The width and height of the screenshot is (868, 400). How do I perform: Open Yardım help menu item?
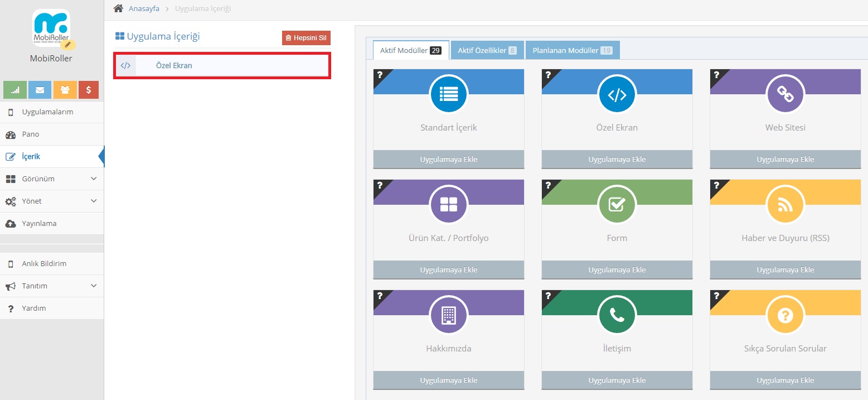coord(52,309)
